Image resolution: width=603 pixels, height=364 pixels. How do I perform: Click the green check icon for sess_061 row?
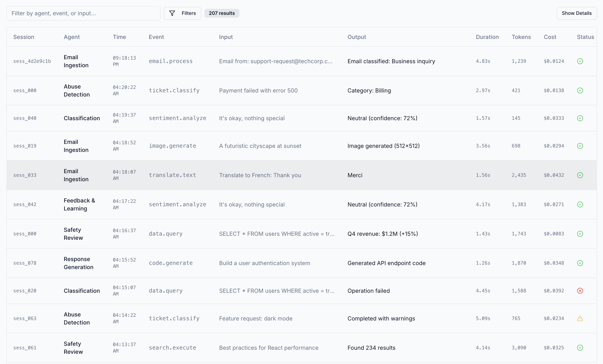580,348
